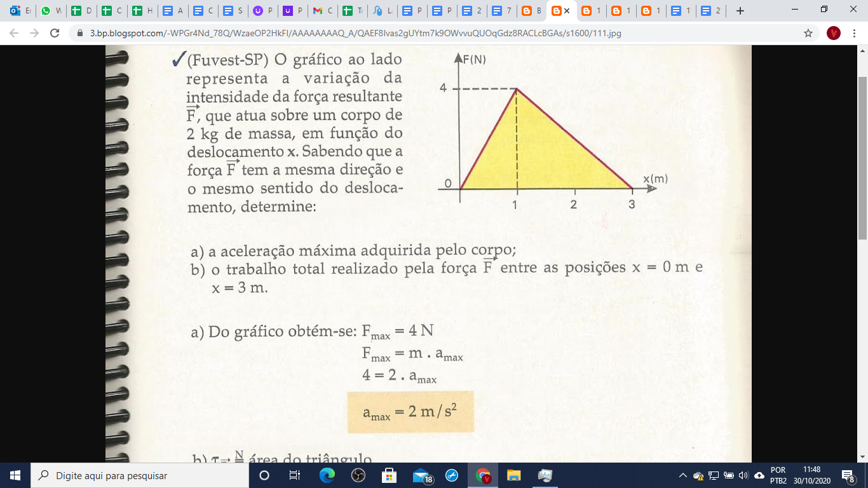Click the text 'Fmax = 4 N'
This screenshot has height=488, width=868.
tap(398, 332)
